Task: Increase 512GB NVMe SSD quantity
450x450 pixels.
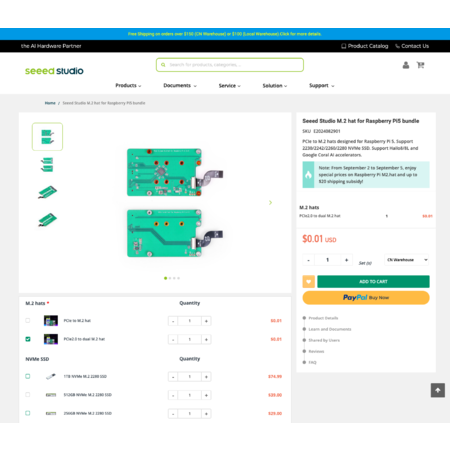Action: pos(206,395)
